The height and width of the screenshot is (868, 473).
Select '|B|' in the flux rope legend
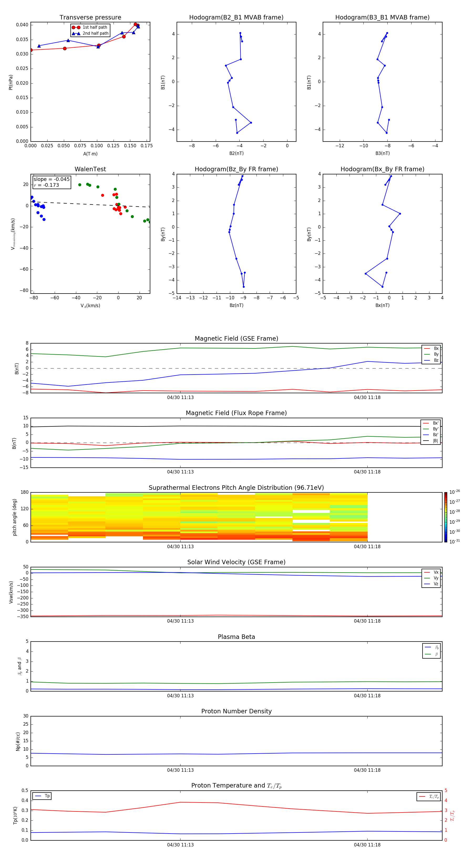tap(431, 441)
